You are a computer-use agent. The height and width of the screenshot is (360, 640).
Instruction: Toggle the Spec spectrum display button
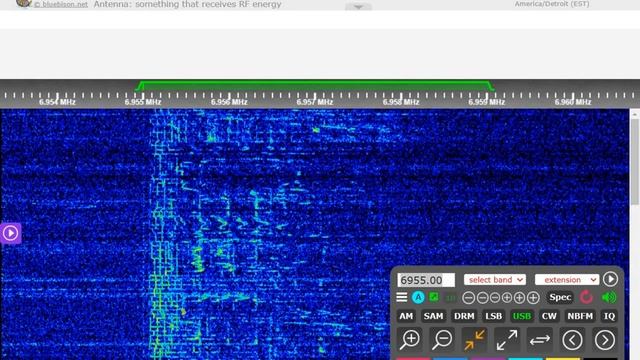click(560, 297)
